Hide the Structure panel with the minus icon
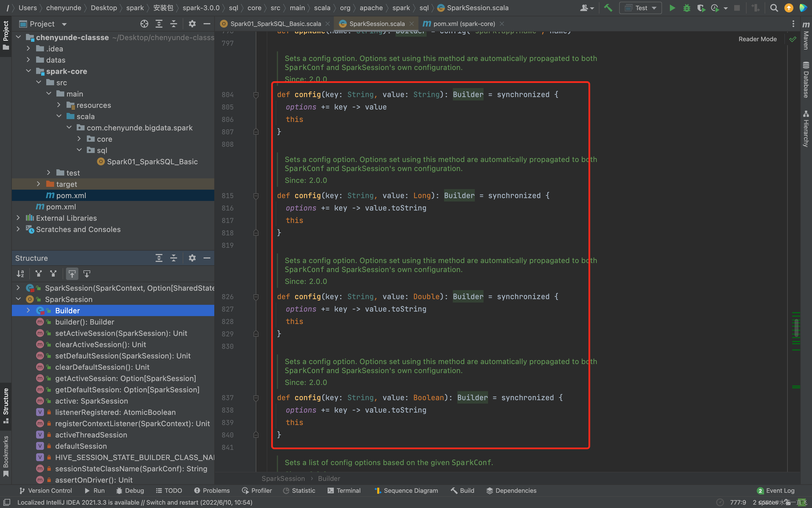 click(x=207, y=258)
